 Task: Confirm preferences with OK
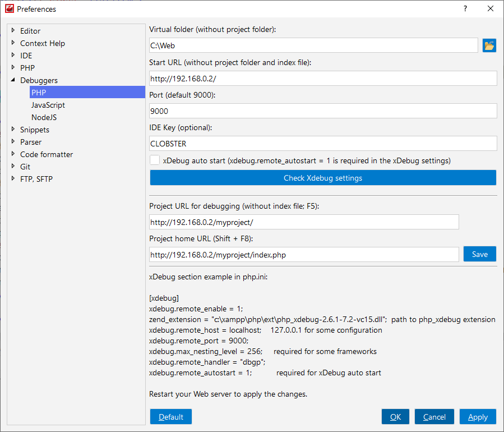click(x=395, y=416)
